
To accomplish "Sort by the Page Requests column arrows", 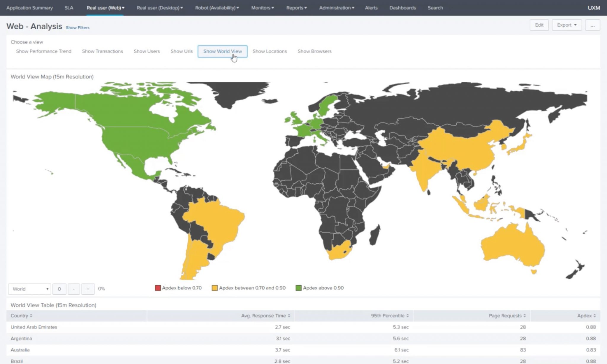I will [x=525, y=316].
